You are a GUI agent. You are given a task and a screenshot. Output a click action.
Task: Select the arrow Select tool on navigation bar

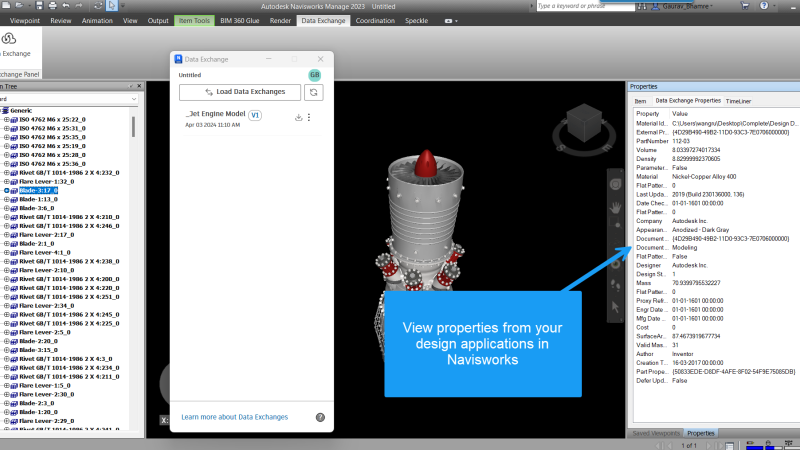pos(615,307)
